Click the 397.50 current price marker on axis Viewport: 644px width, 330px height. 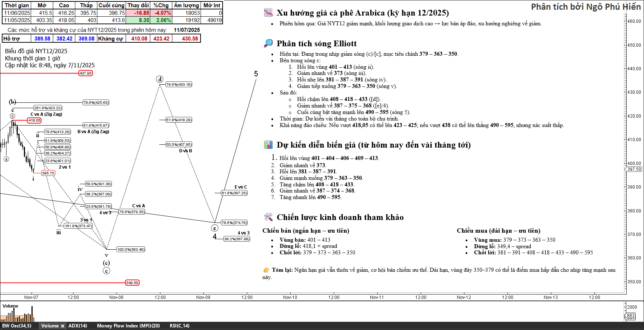[634, 169]
